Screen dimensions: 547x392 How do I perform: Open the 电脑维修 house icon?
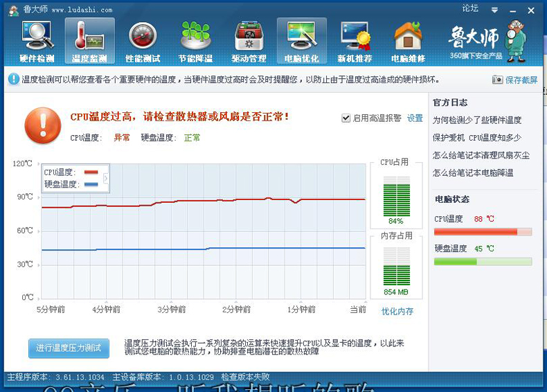coord(408,42)
